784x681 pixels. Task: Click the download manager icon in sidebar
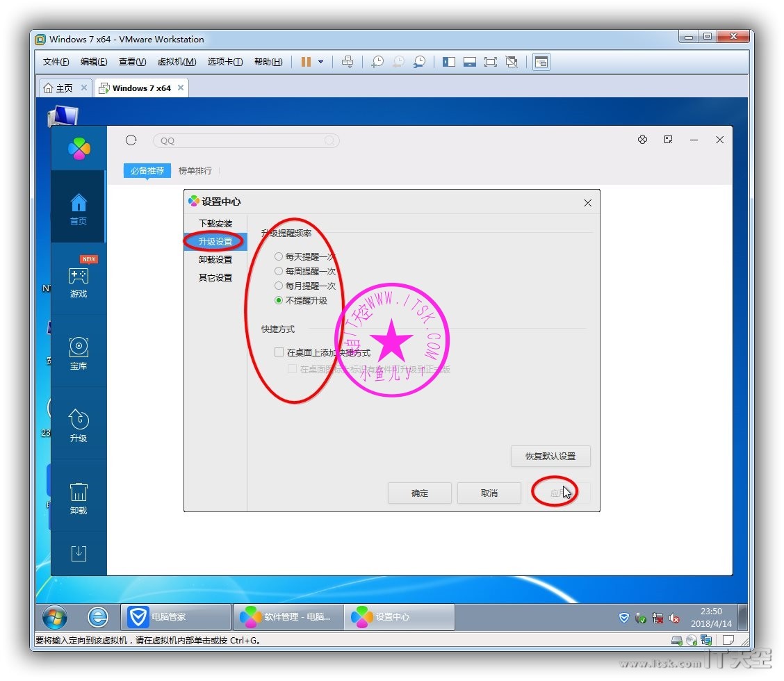[x=79, y=553]
